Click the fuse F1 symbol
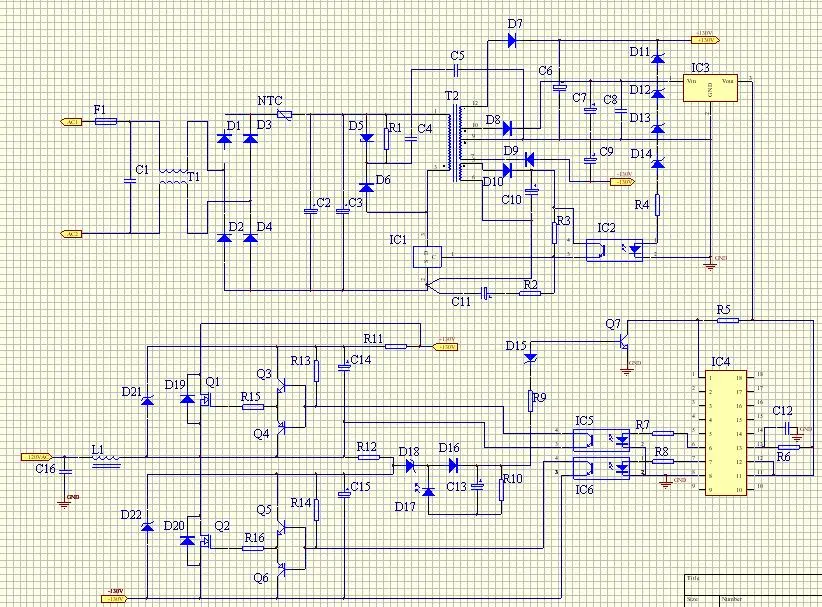Image resolution: width=822 pixels, height=607 pixels. 105,121
